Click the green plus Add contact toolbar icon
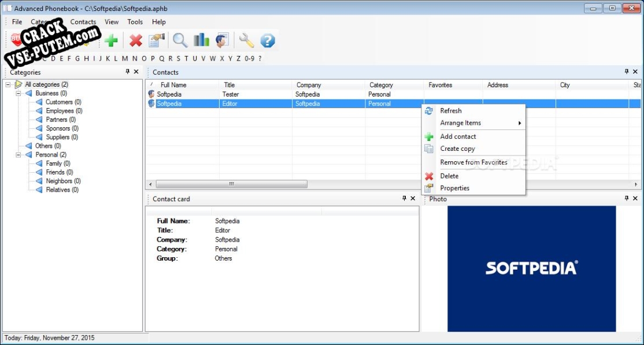Image resolution: width=644 pixels, height=345 pixels. [x=111, y=40]
